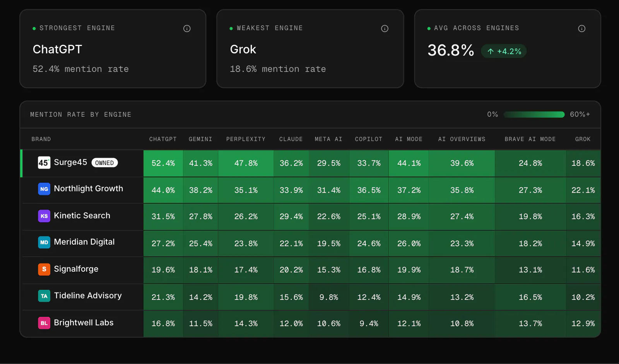Click the AI OVERVIEWS column header
The width and height of the screenshot is (619, 364).
462,139
